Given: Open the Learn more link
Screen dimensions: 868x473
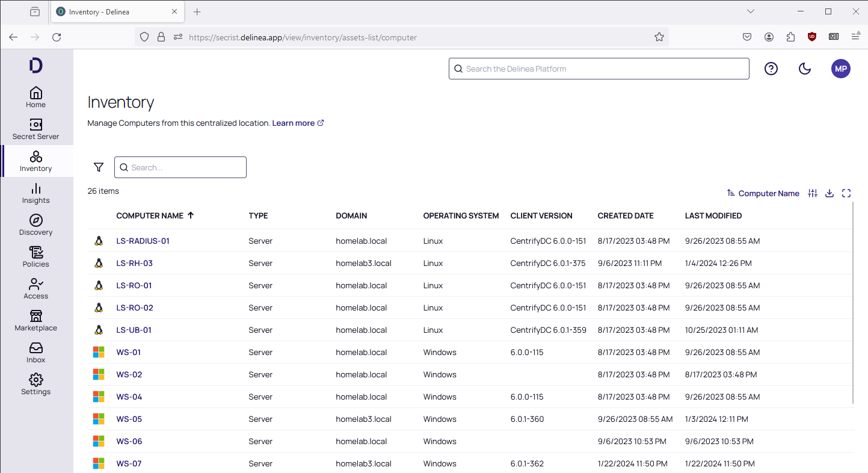Looking at the screenshot, I should coord(294,123).
